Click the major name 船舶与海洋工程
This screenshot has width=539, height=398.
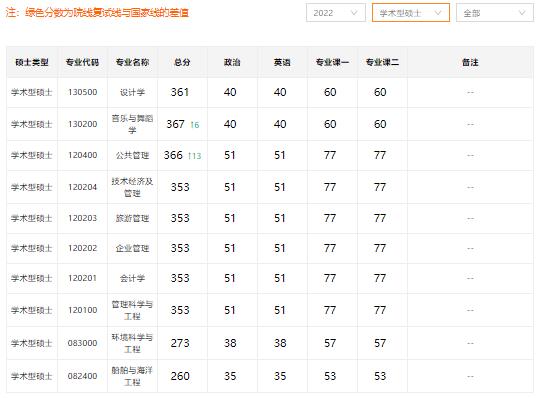(132, 376)
